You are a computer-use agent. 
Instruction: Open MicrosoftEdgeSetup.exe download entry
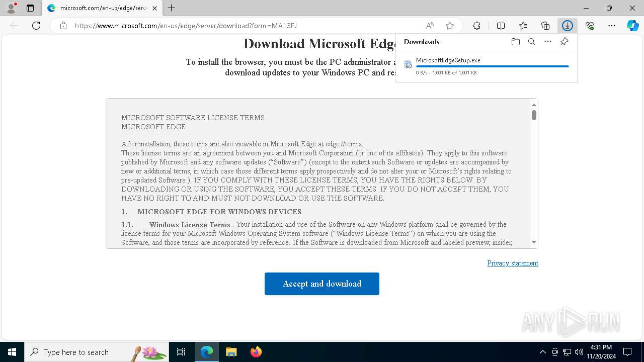(487, 66)
